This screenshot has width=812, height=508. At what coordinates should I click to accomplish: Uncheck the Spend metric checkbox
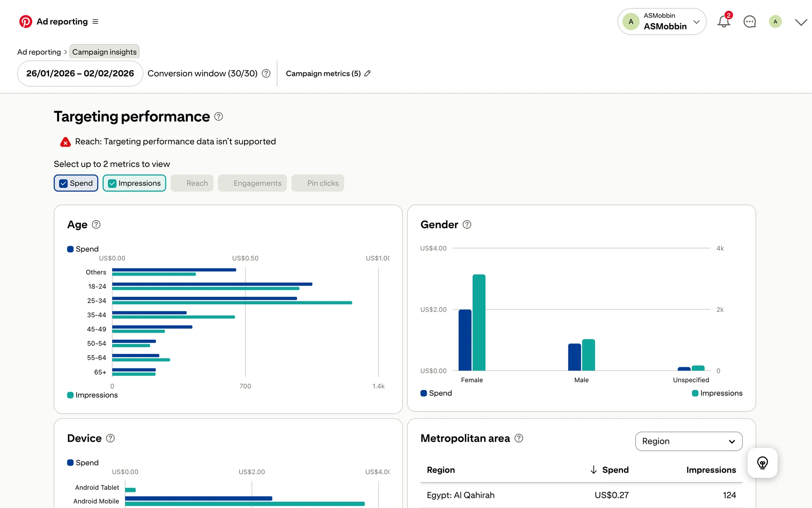pyautogui.click(x=63, y=183)
